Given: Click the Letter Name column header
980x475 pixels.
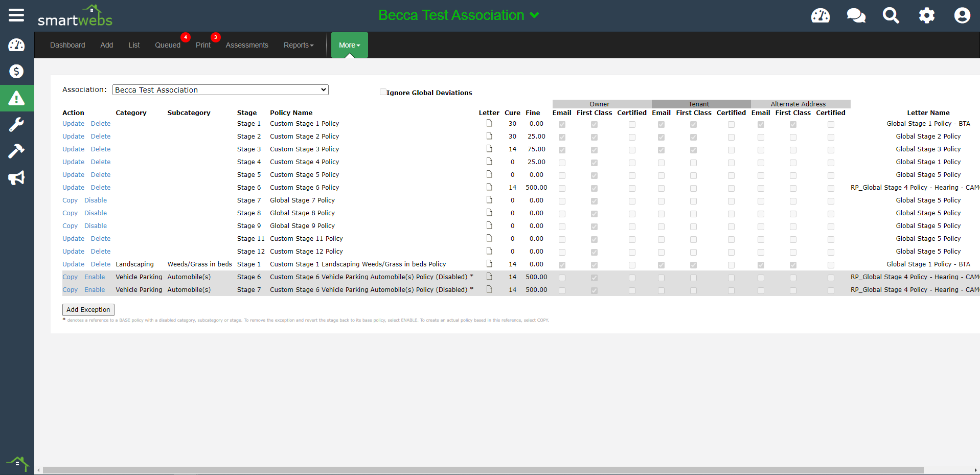Looking at the screenshot, I should (x=928, y=112).
